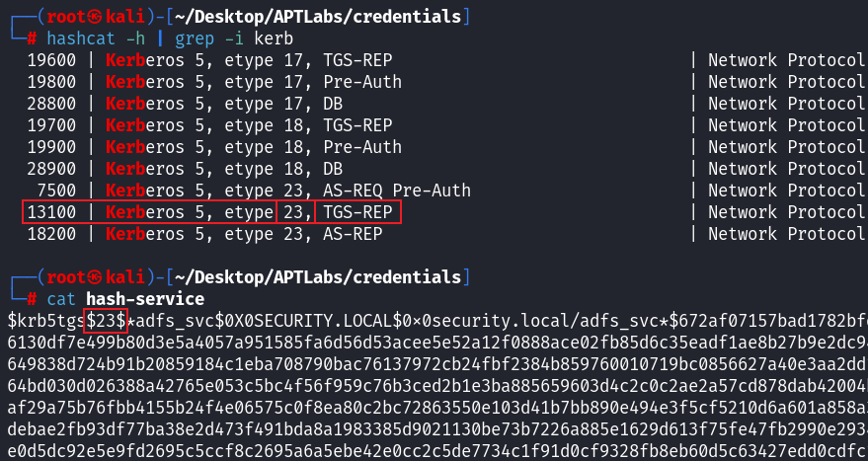Click the AS-REP text on the 18200 row
This screenshot has width=868, height=461.
[349, 234]
